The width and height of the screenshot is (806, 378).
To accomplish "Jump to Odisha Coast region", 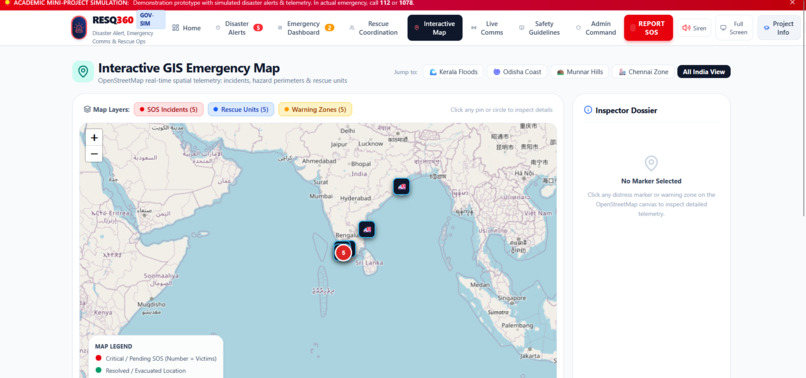I will [517, 72].
